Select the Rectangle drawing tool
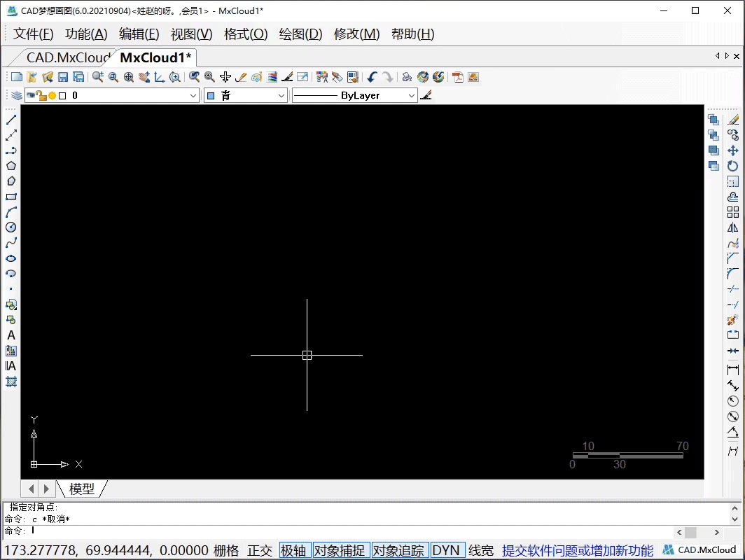Image resolution: width=745 pixels, height=560 pixels. 11,197
